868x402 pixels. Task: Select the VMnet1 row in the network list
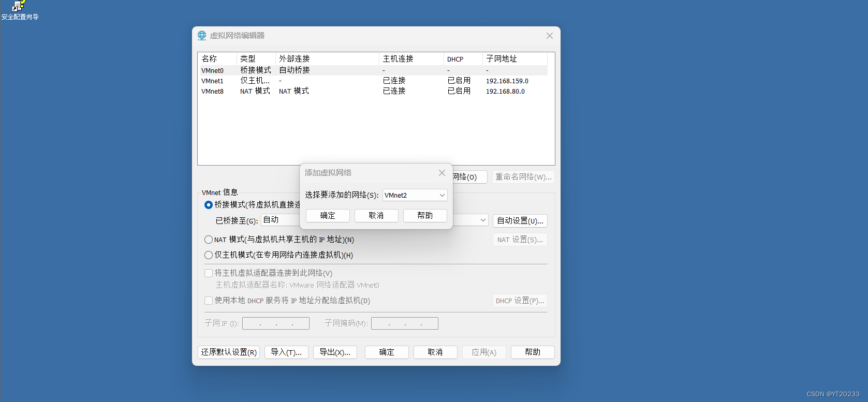[x=373, y=81]
